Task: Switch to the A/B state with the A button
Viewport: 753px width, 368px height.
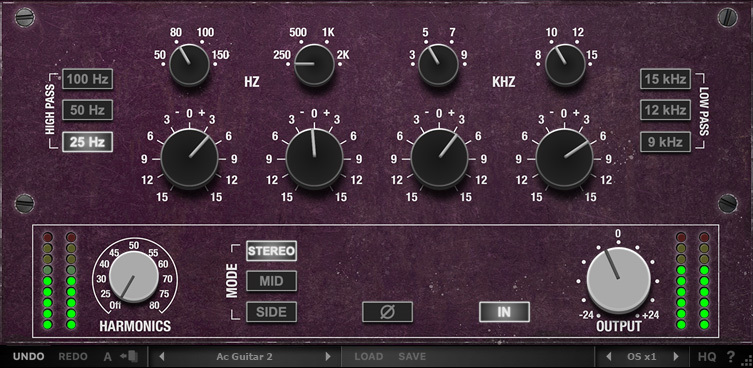Action: tap(108, 356)
